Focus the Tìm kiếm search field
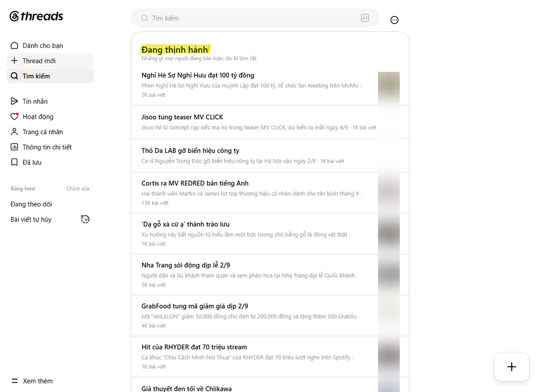540x392 pixels. click(255, 18)
